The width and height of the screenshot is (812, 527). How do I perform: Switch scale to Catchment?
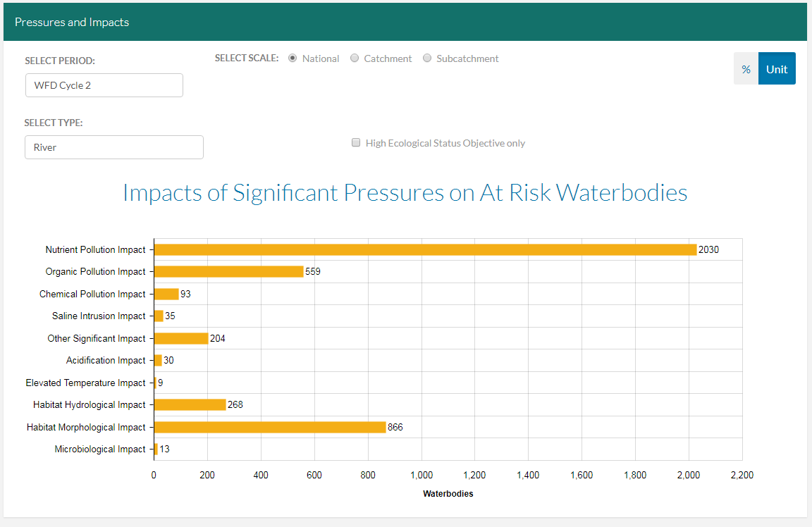point(355,58)
